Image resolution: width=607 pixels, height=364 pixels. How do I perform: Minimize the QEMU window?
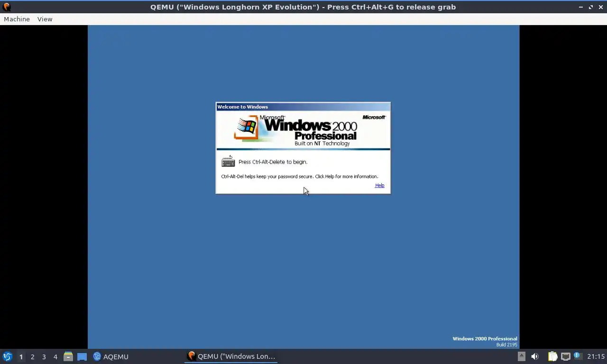click(581, 7)
